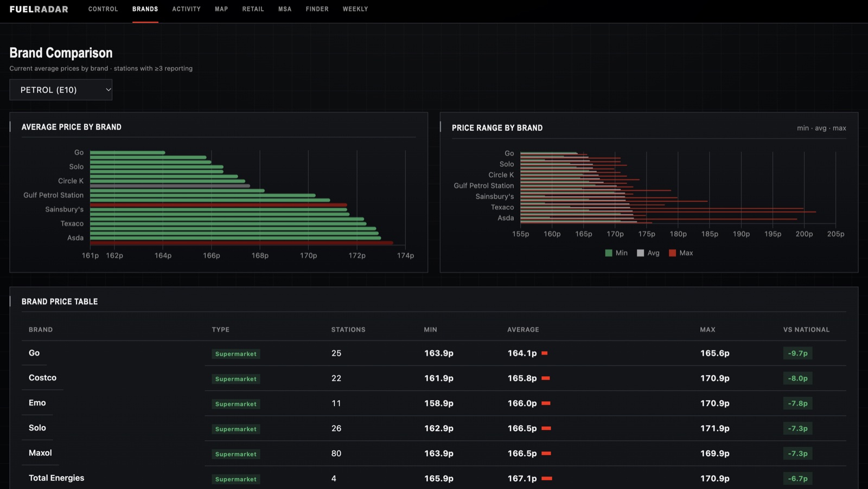868x489 pixels.
Task: Sort table by Vs National column header
Action: (806, 330)
